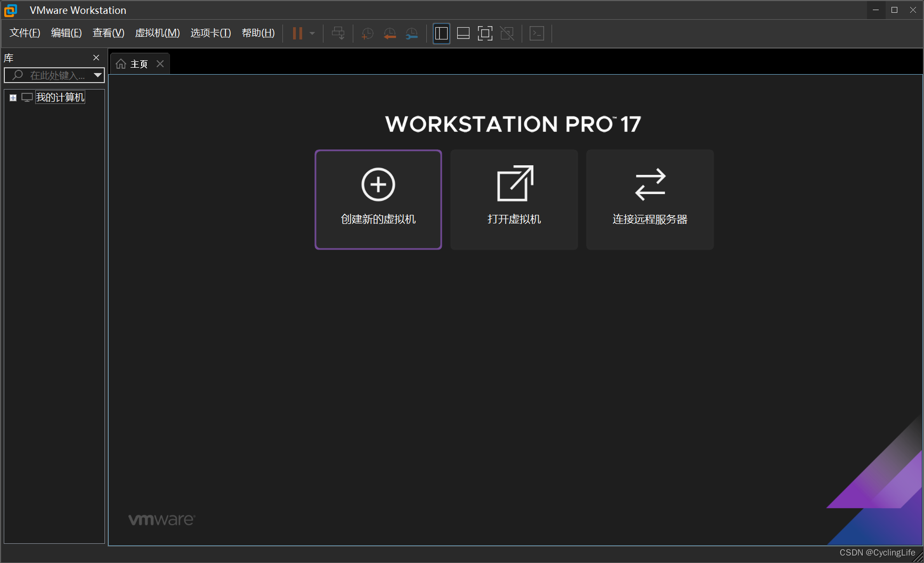Toggle the thumbnail bar view icon
Screen dimensions: 924x563
click(x=464, y=34)
